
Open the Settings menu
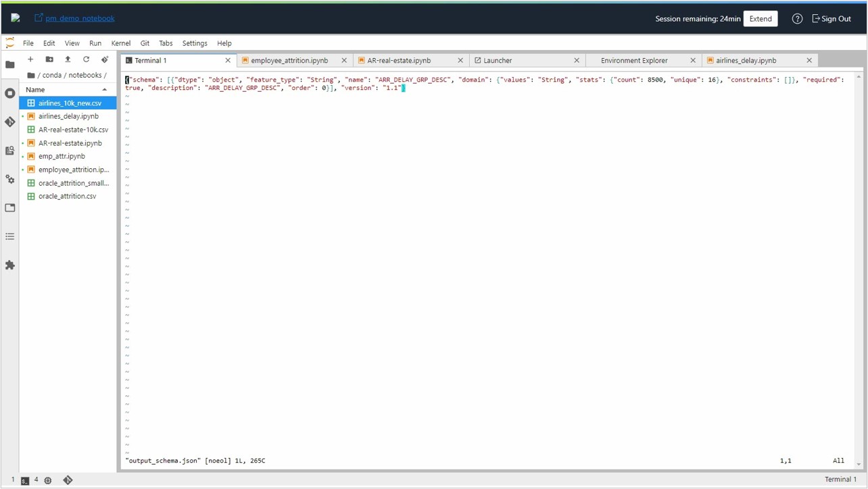(195, 43)
